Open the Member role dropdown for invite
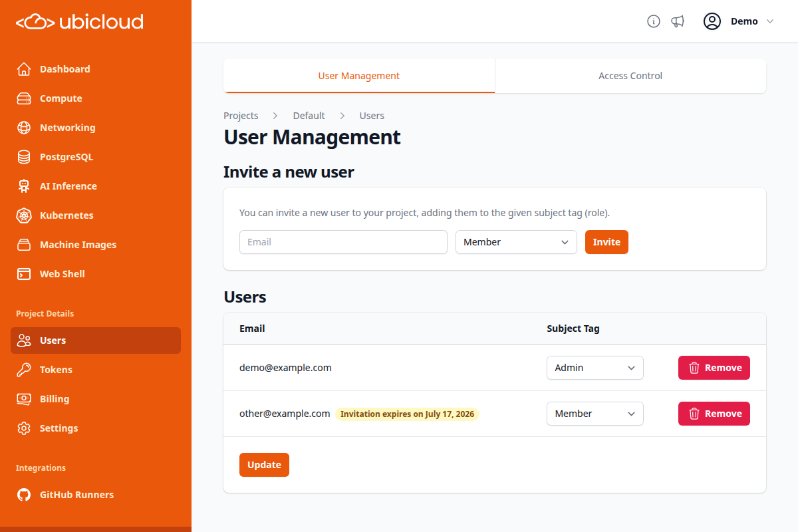Image resolution: width=798 pixels, height=532 pixels. 516,242
